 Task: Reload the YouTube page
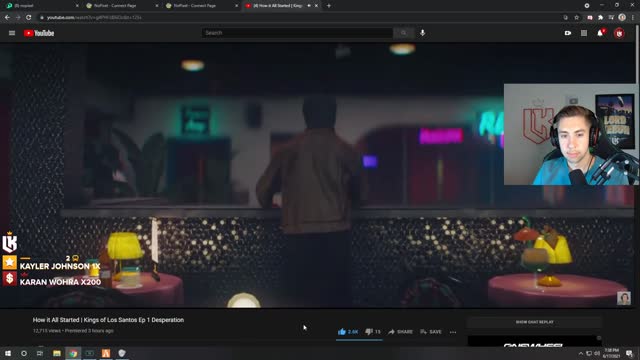click(29, 18)
